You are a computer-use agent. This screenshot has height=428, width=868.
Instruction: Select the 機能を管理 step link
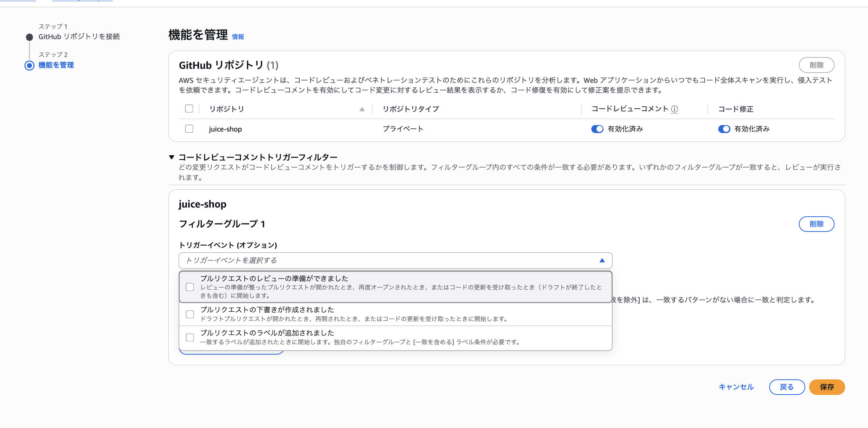tap(56, 65)
